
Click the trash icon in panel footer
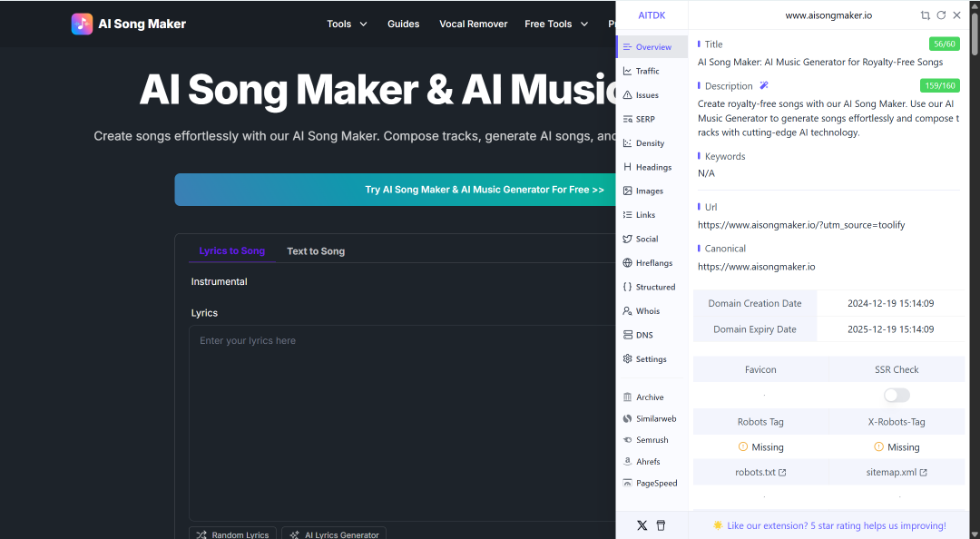pyautogui.click(x=661, y=525)
